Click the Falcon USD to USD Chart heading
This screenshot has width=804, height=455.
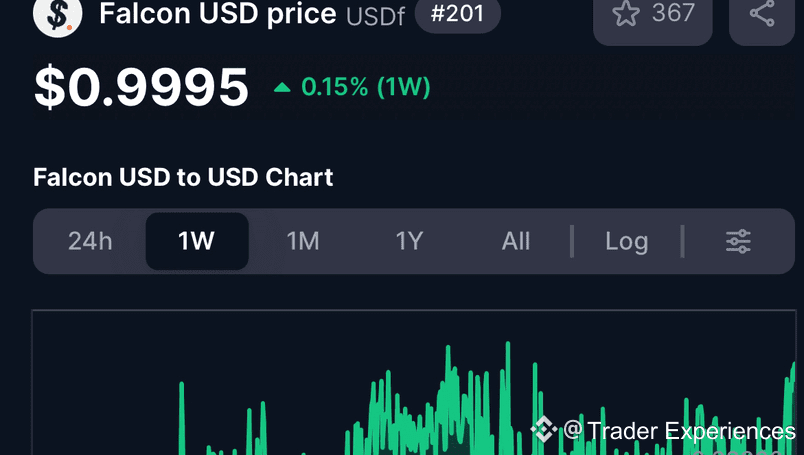pyautogui.click(x=183, y=177)
